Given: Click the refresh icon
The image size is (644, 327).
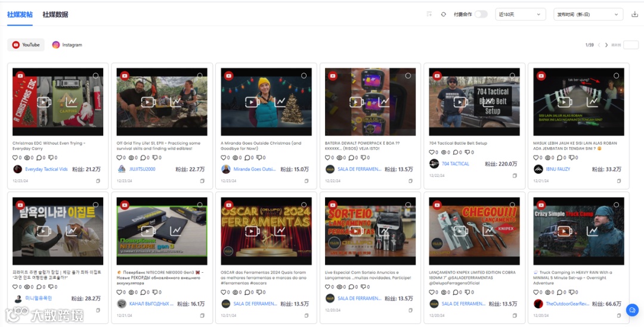Looking at the screenshot, I should (444, 14).
